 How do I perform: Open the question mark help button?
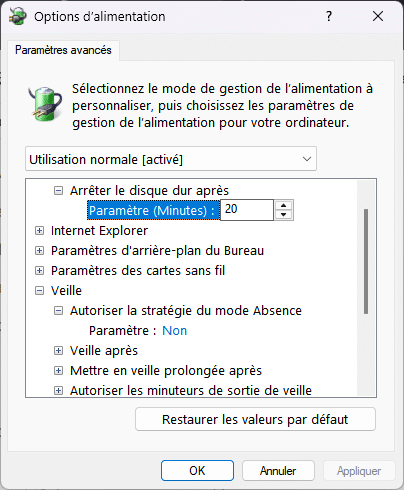(x=329, y=16)
